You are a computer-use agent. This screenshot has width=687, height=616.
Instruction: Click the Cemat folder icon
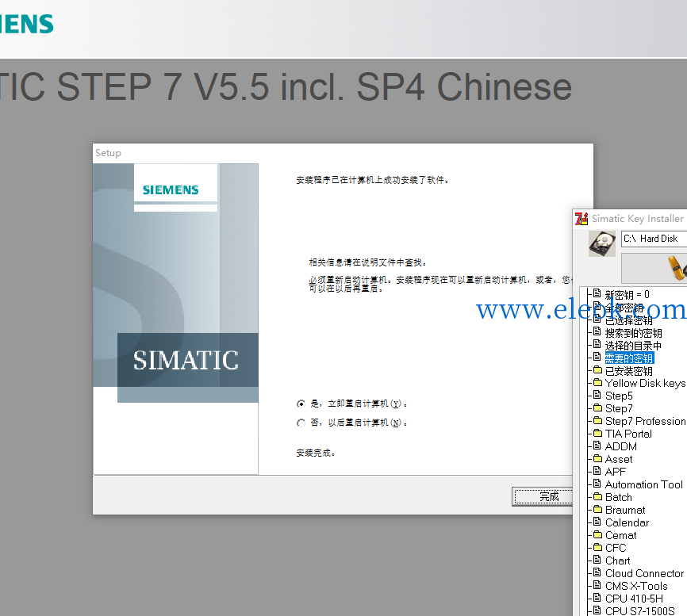click(597, 535)
